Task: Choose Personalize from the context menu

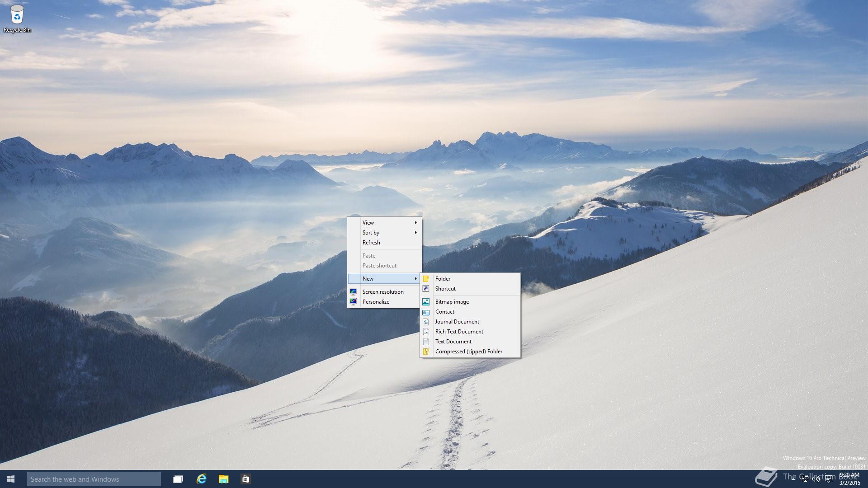Action: pos(376,302)
